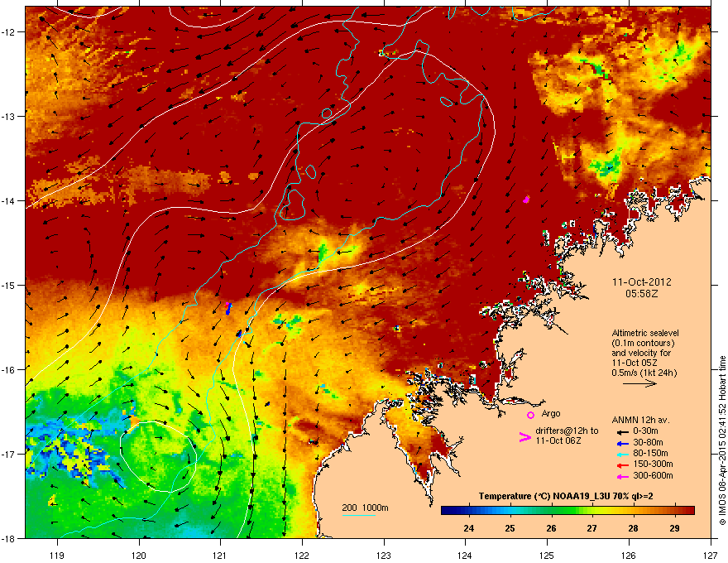The image size is (728, 563).
Task: Click the colorbar tick label '27'
Action: [592, 528]
